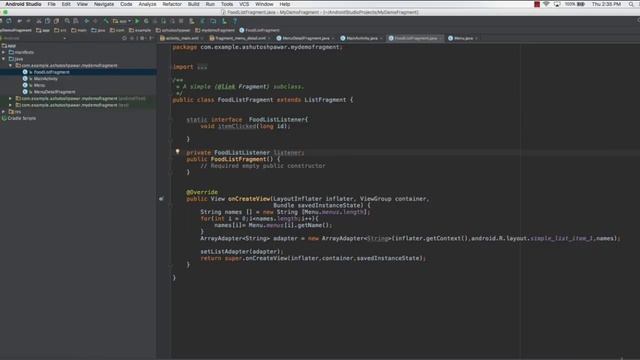Open Replace from the toolbar icon
640x360 pixels.
76,21
